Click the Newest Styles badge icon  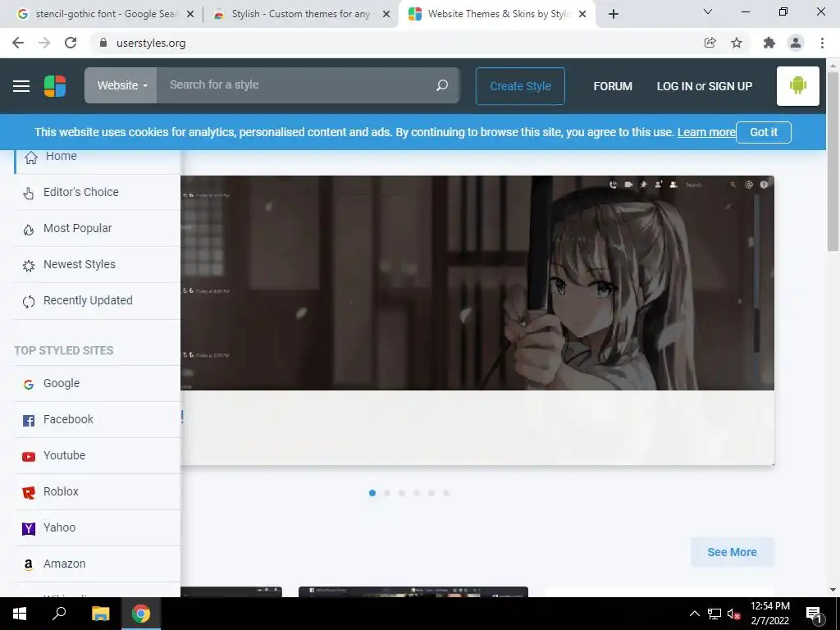tap(29, 265)
